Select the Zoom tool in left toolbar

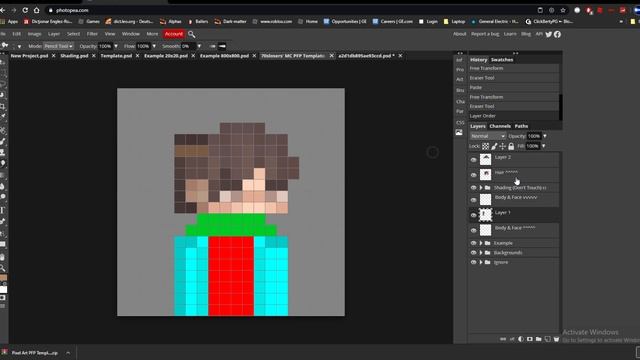tap(2, 268)
